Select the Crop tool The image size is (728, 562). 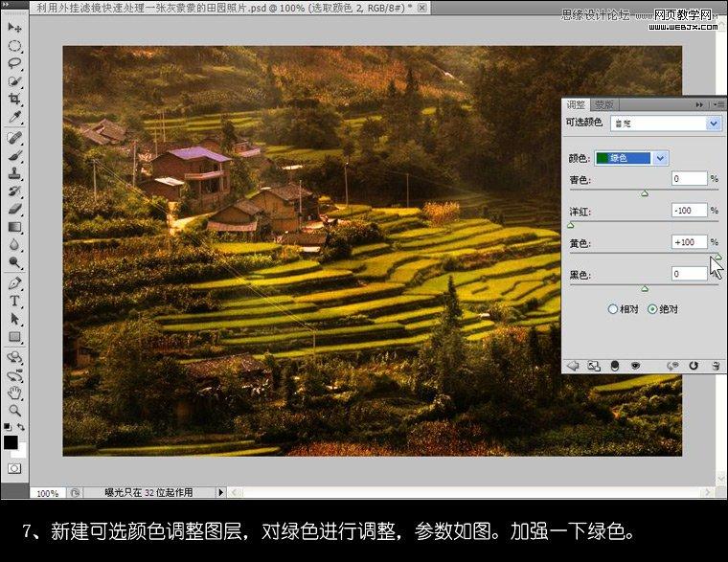(x=14, y=99)
